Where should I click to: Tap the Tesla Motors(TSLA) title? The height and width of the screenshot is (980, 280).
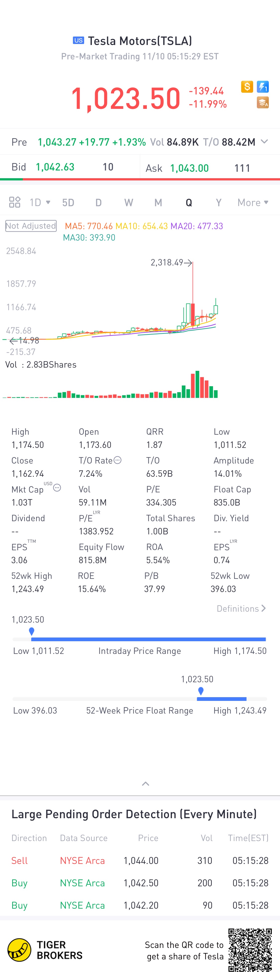coord(140,41)
